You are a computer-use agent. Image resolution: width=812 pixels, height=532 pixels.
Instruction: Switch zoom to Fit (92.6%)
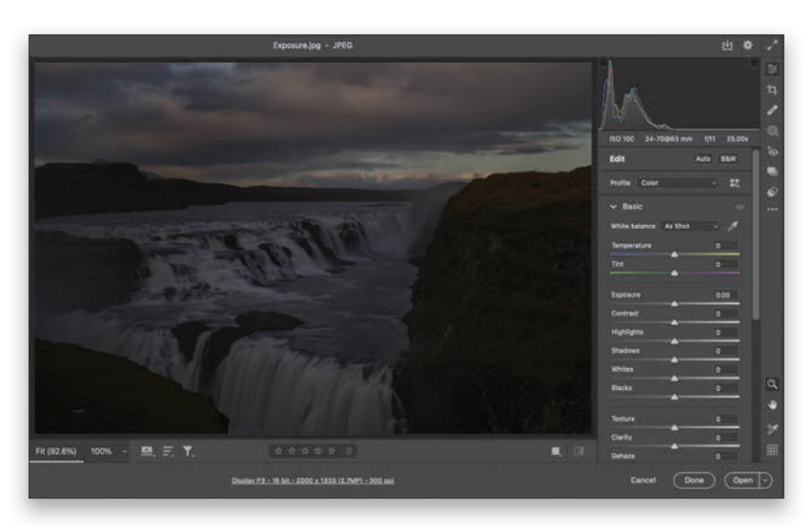56,450
